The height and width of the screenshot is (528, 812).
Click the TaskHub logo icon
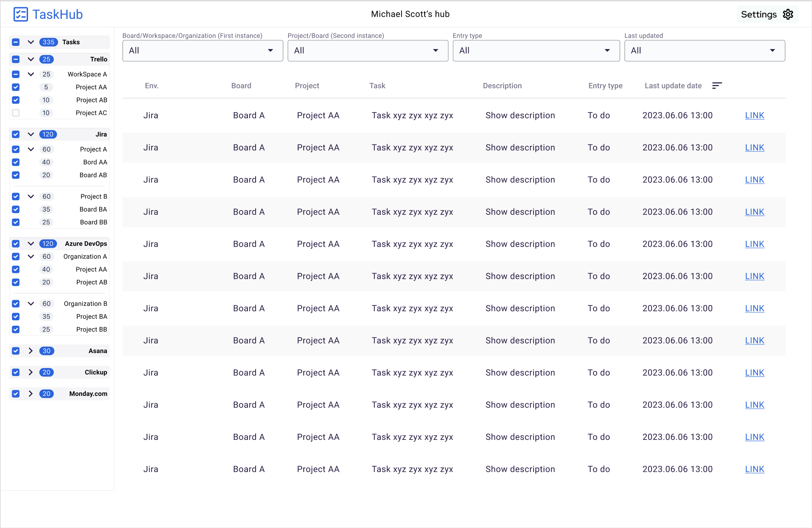(x=20, y=14)
